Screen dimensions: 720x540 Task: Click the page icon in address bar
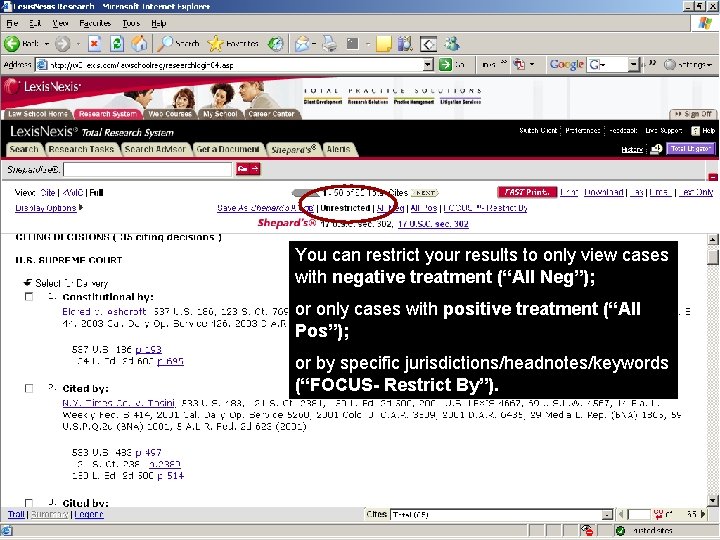42,65
